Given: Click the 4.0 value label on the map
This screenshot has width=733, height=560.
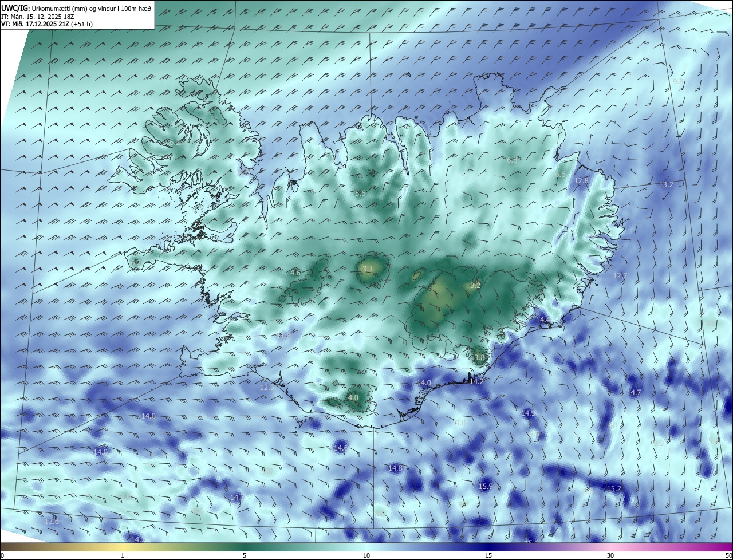Looking at the screenshot, I should (x=353, y=397).
